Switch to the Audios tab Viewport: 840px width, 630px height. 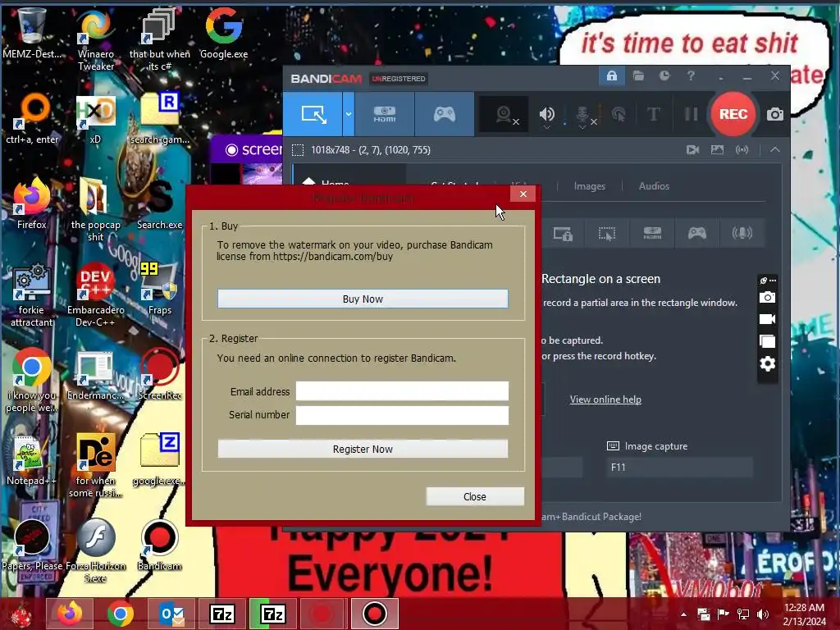pyautogui.click(x=654, y=186)
